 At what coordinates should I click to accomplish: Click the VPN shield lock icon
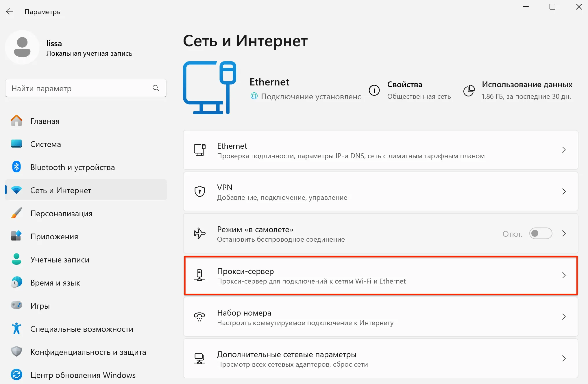(199, 191)
